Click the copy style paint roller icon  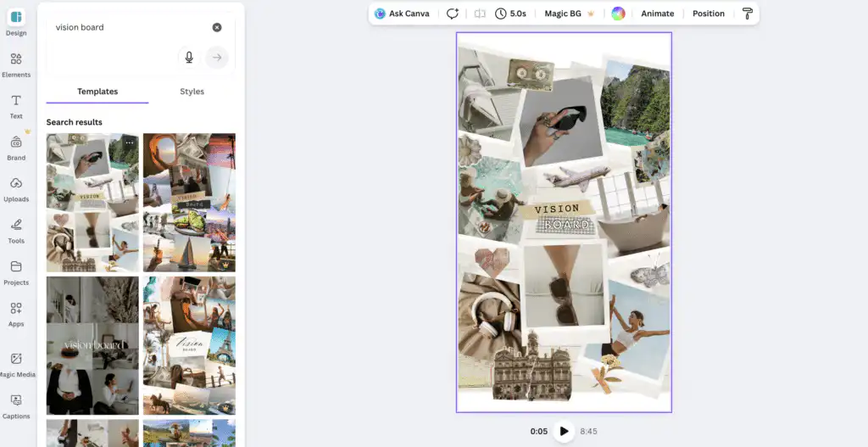tap(748, 14)
